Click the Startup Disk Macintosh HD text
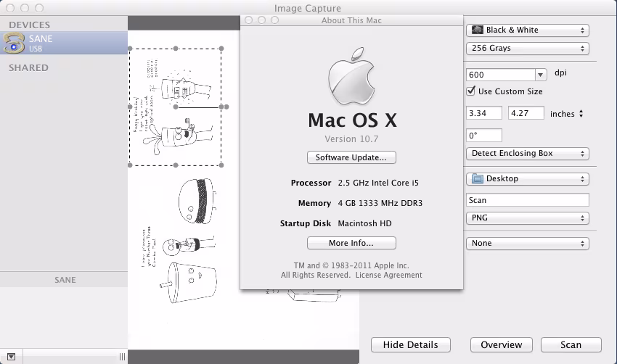Image resolution: width=617 pixels, height=364 pixels. (x=335, y=223)
